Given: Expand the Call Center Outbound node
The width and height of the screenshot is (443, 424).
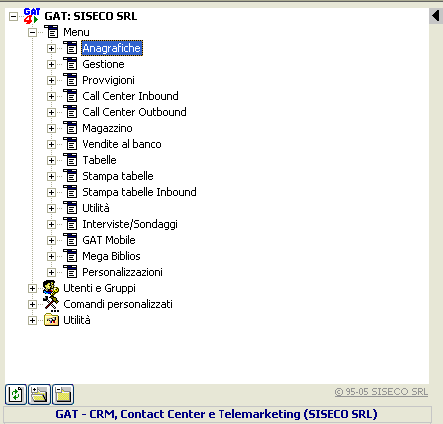Looking at the screenshot, I should (51, 112).
